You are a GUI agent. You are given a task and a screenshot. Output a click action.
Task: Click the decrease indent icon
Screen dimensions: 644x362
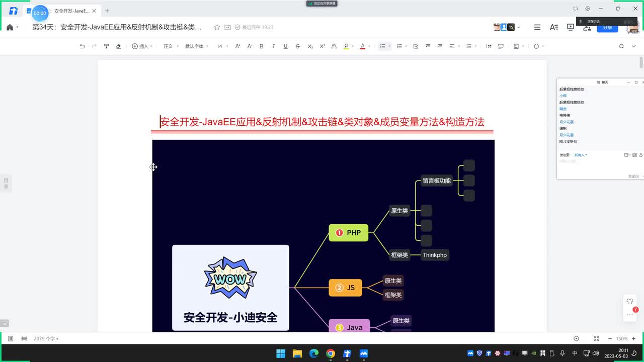click(x=428, y=46)
